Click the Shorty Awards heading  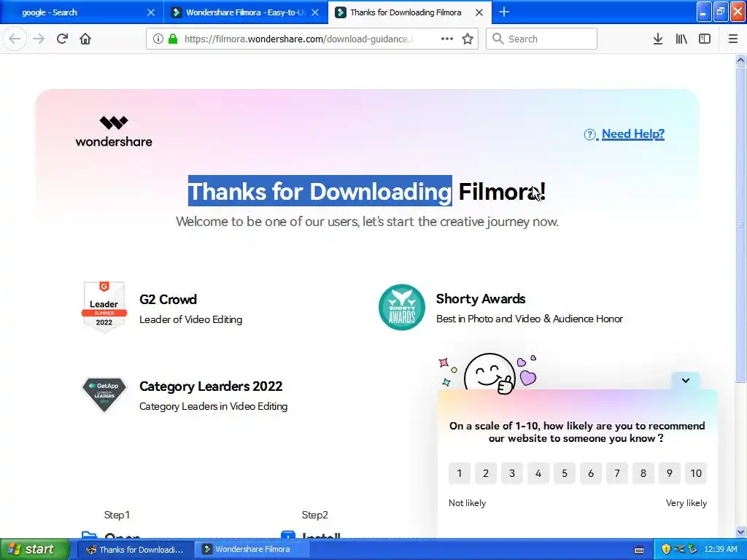click(x=481, y=298)
